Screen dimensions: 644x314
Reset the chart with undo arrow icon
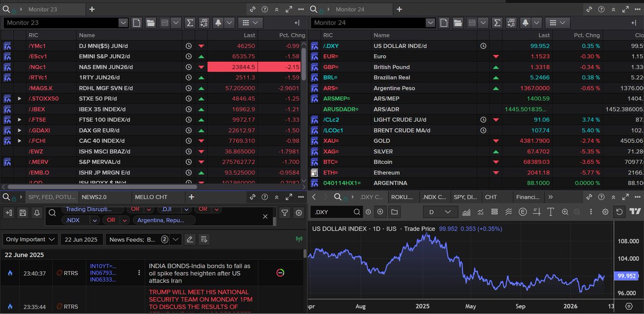620,212
